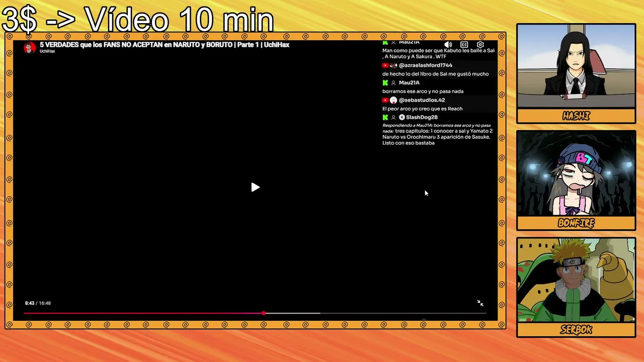The width and height of the screenshot is (644, 362).
Task: Click the UchiHax channel avatar
Action: tap(30, 47)
